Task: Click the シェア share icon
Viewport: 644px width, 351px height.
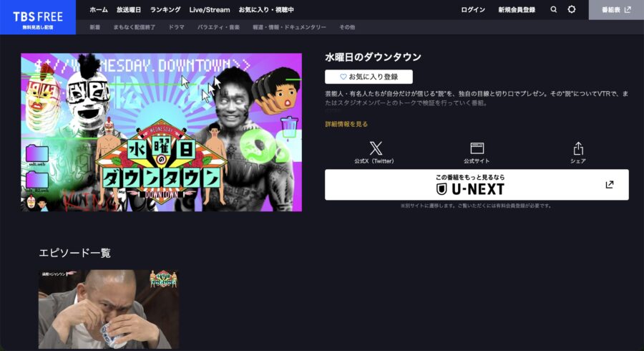Action: 578,149
